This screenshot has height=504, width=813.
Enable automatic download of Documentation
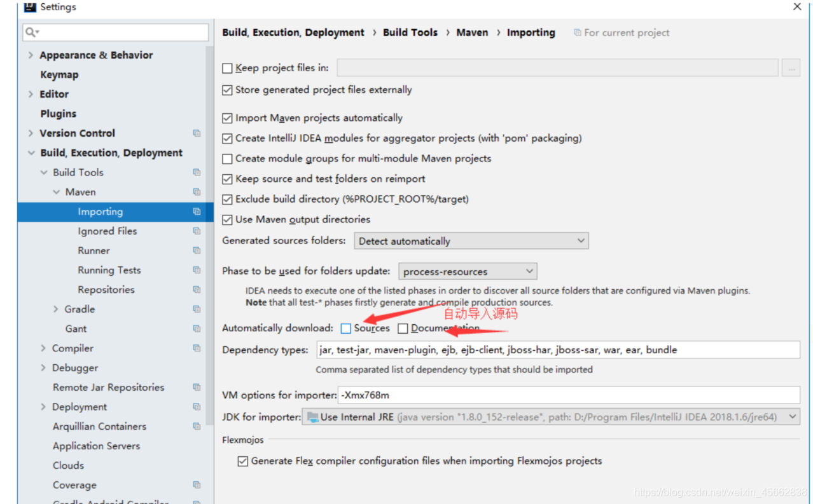(403, 329)
